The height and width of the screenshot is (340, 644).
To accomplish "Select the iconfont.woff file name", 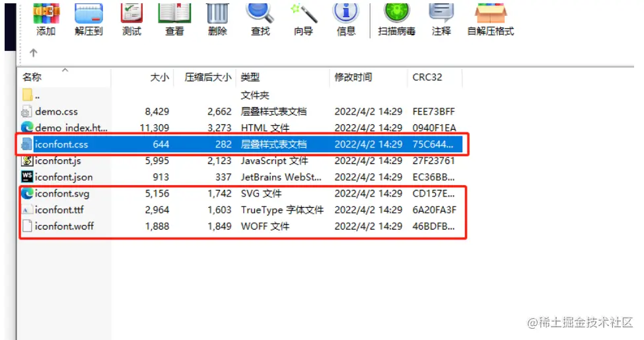I will 64,226.
